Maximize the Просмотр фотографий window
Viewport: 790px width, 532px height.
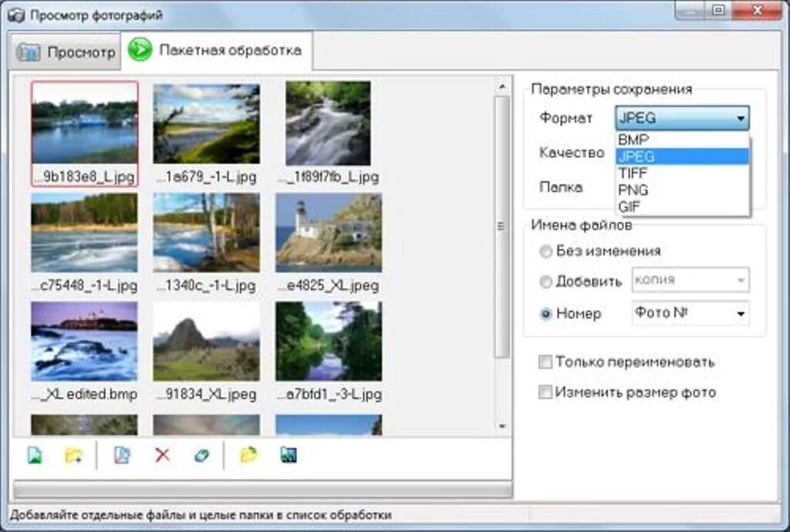pyautogui.click(x=719, y=10)
